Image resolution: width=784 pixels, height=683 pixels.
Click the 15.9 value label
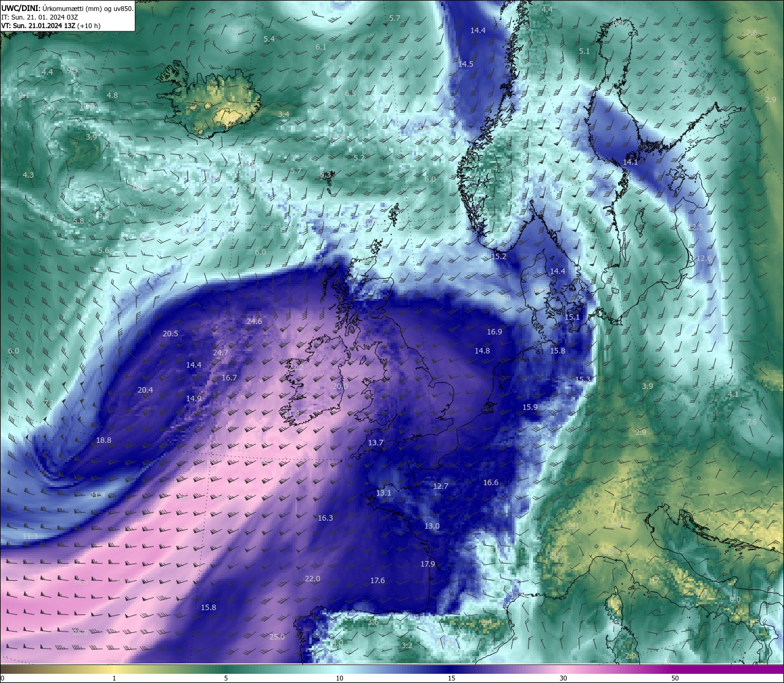530,407
